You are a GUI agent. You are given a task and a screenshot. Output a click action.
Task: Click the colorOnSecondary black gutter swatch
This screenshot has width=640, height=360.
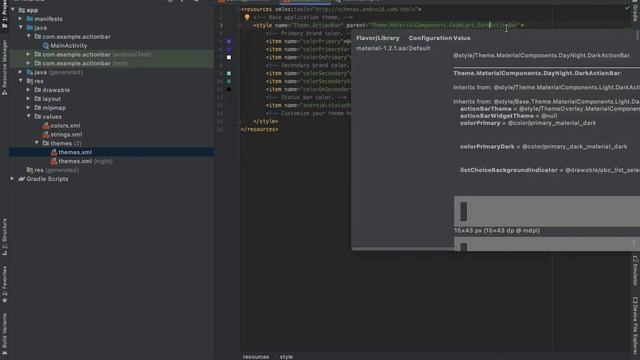pos(229,89)
